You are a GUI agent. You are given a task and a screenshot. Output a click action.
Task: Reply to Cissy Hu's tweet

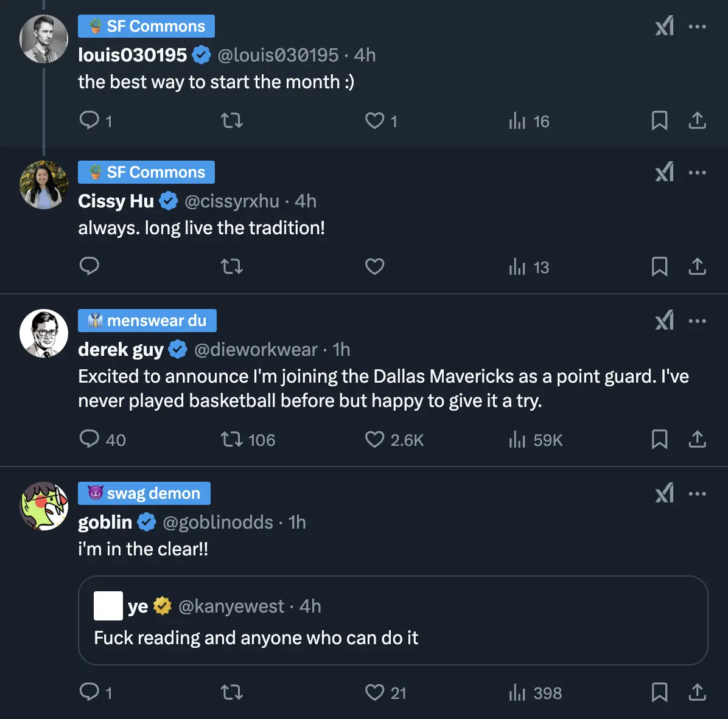[89, 266]
